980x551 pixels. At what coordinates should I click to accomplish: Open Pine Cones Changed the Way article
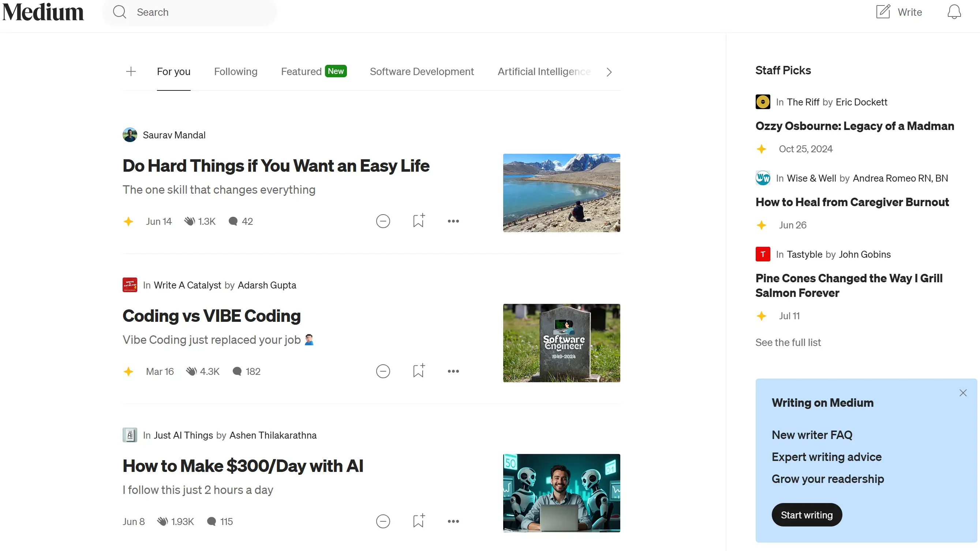point(849,286)
